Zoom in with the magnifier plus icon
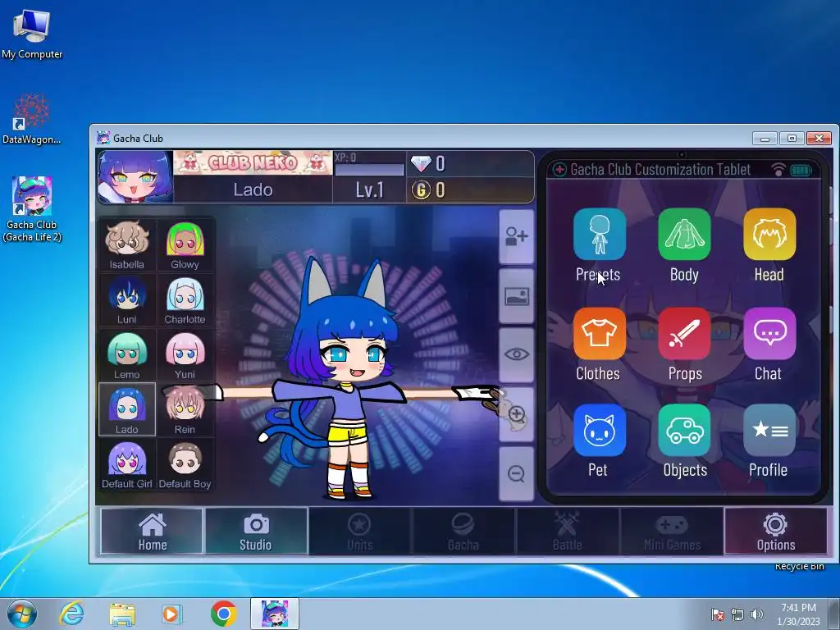This screenshot has height=630, width=840. click(x=517, y=414)
